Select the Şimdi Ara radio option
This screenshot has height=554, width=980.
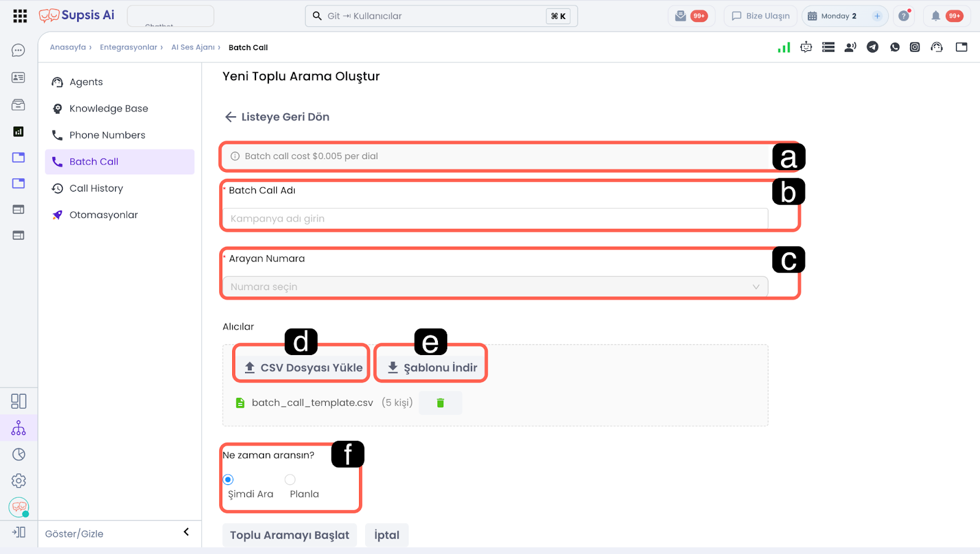pos(228,479)
